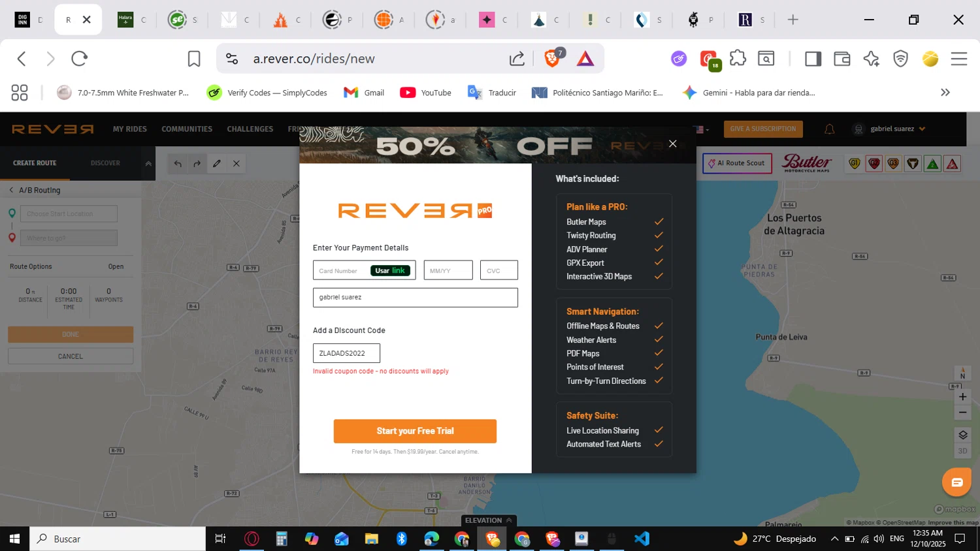Click the redo arrow in map toolbar

click(197, 164)
